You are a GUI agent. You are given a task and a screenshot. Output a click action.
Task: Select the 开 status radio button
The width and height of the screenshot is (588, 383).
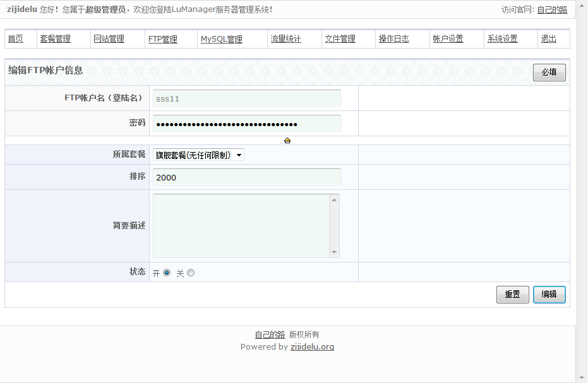167,273
